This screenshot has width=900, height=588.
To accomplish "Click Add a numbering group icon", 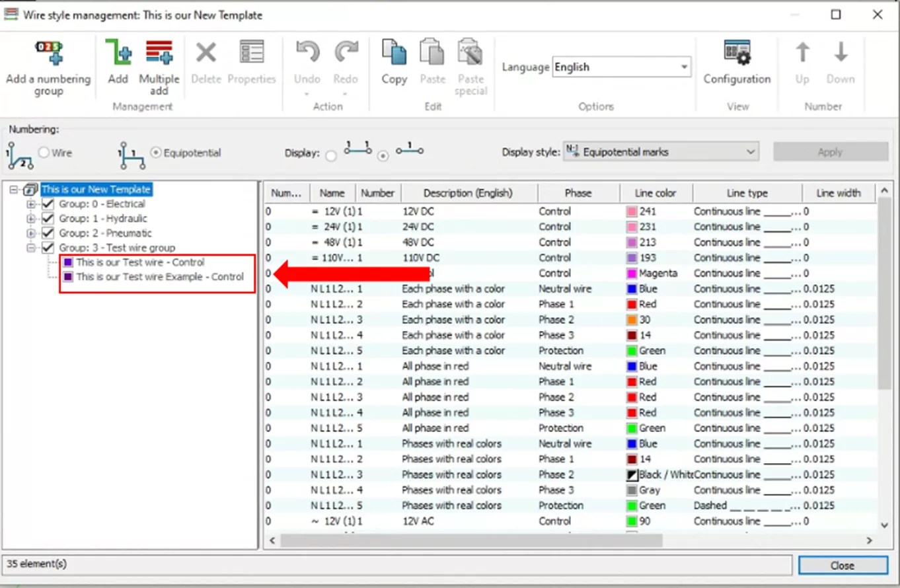I will [48, 53].
